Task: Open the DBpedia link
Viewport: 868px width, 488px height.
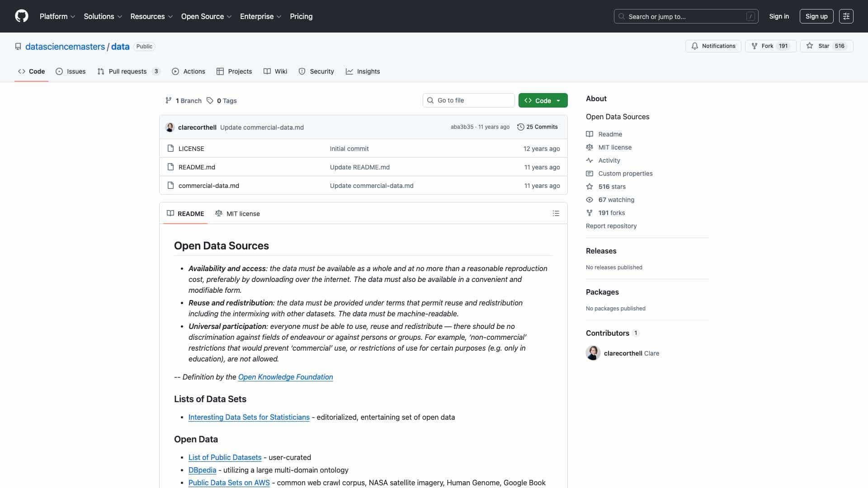Action: [x=202, y=470]
